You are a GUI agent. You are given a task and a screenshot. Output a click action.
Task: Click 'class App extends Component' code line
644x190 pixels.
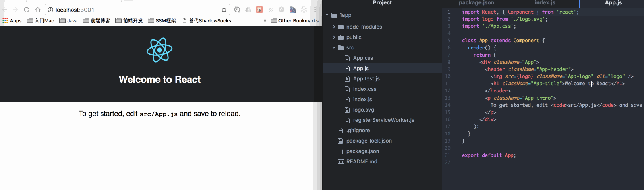point(503,41)
